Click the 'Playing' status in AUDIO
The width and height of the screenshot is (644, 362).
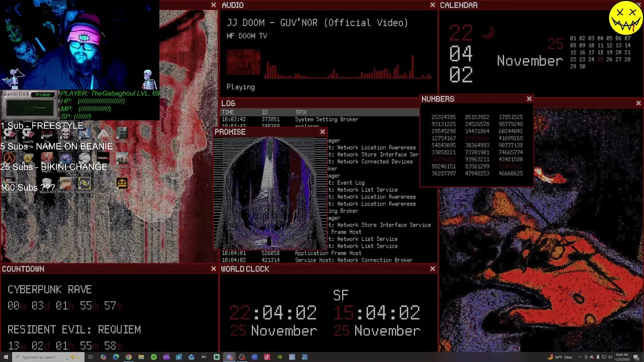click(x=240, y=87)
